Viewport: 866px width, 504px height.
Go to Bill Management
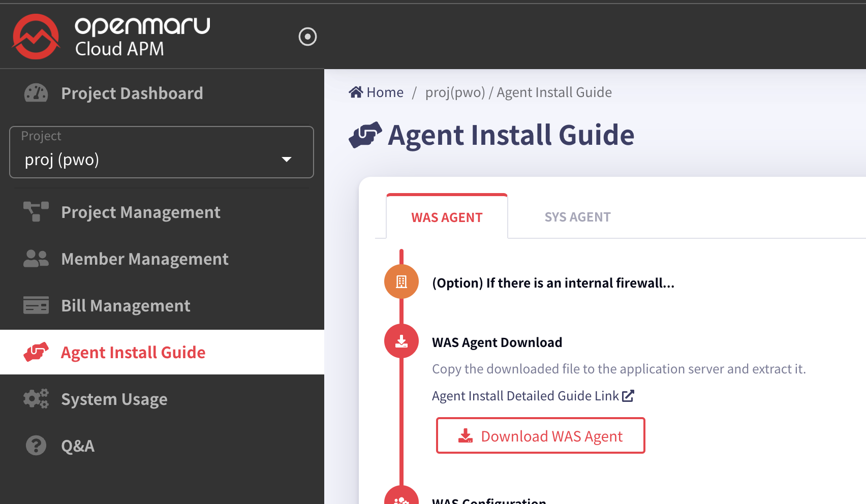[x=126, y=306]
